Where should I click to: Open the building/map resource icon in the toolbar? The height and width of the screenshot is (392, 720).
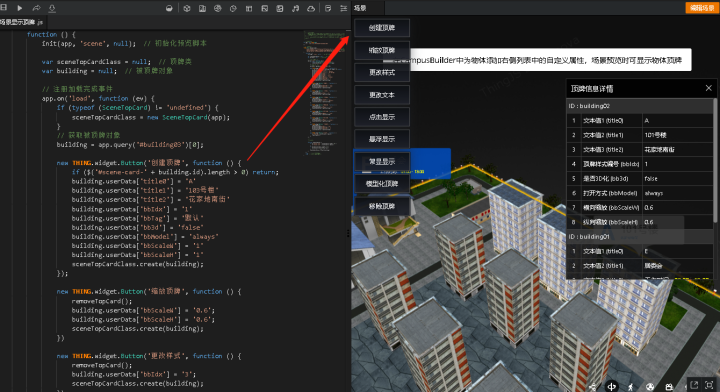[x=202, y=8]
